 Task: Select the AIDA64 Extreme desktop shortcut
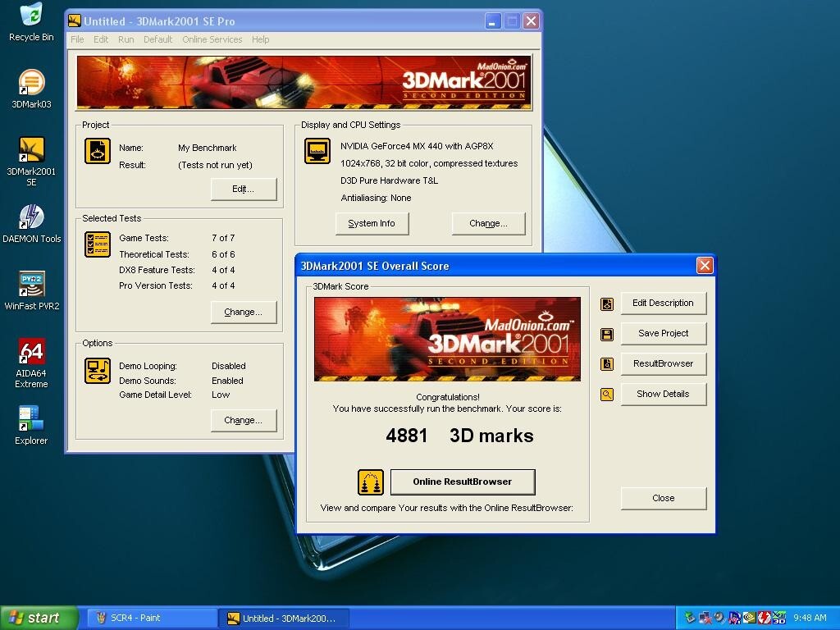click(32, 363)
